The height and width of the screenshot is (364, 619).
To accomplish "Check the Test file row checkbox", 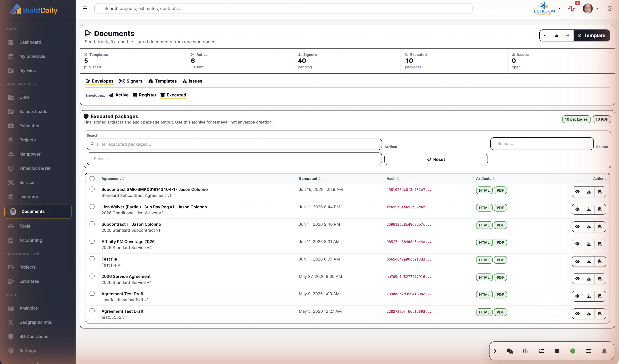I will point(92,259).
